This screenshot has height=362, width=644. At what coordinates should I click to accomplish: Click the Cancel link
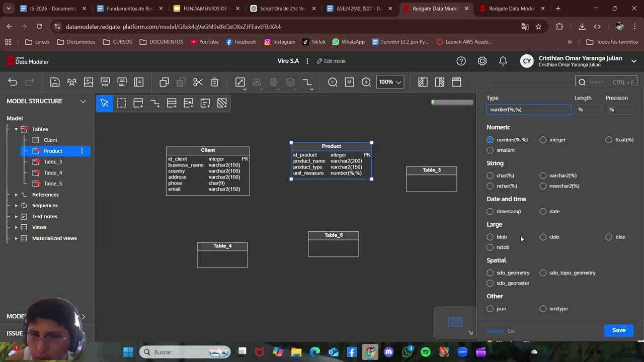[495, 331]
